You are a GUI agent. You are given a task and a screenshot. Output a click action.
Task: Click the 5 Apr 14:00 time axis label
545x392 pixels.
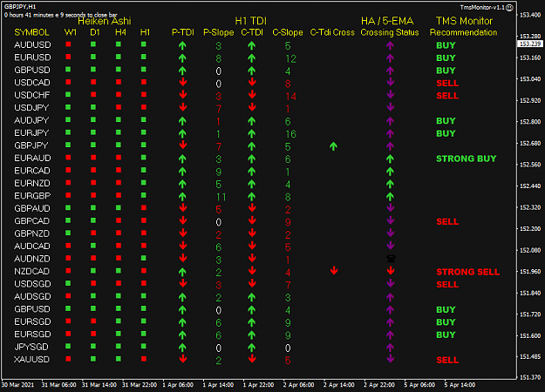tap(460, 385)
